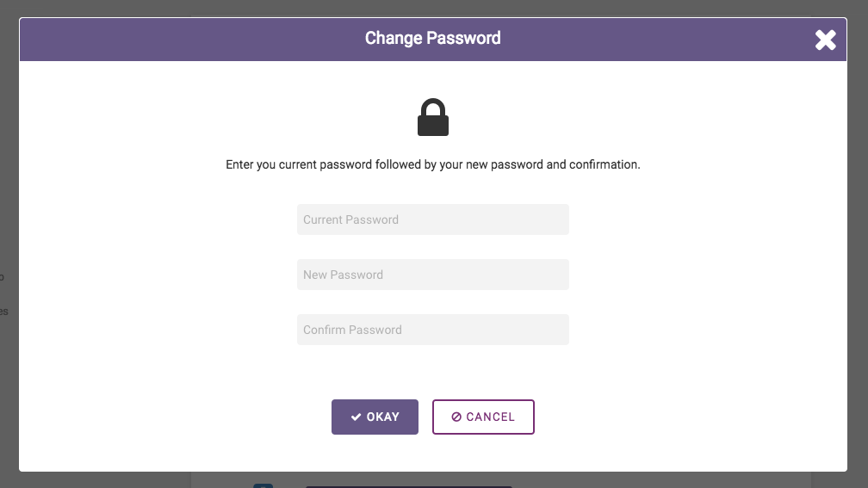Focus the New Password field
Viewport: 868px width, 488px height.
(x=433, y=275)
